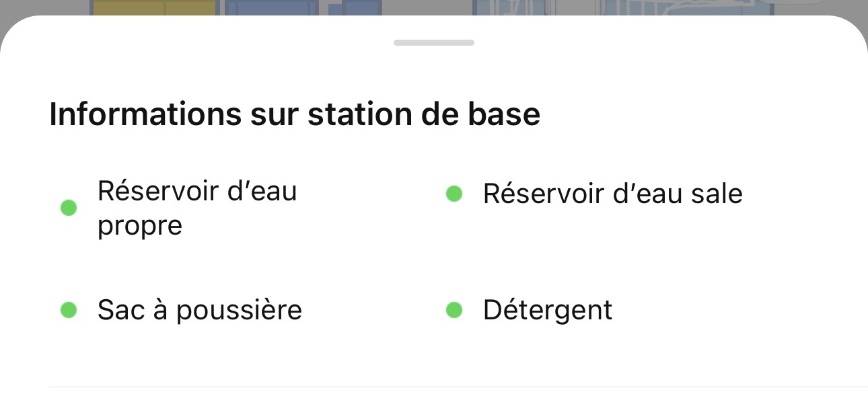Image resolution: width=868 pixels, height=394 pixels.
Task: Open the Sac à poussière status entry
Action: click(x=199, y=310)
